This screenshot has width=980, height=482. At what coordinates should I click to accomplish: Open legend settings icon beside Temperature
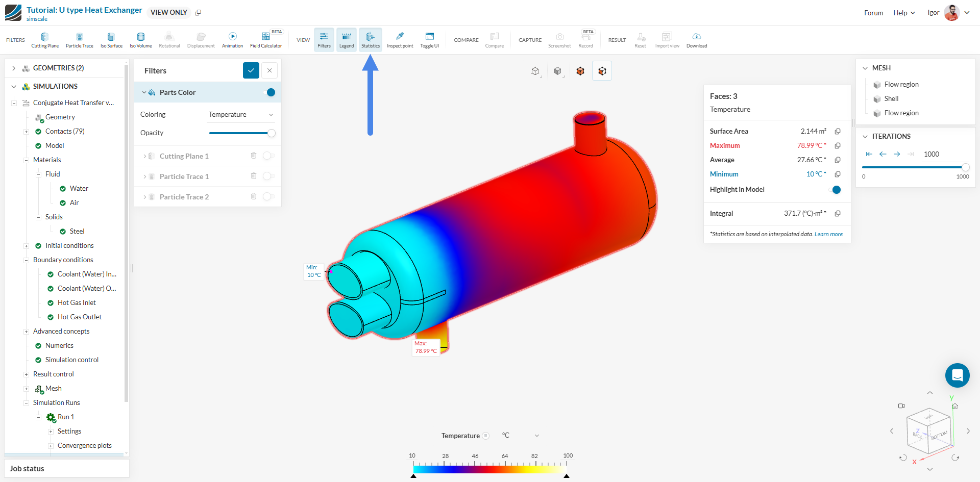pos(486,436)
